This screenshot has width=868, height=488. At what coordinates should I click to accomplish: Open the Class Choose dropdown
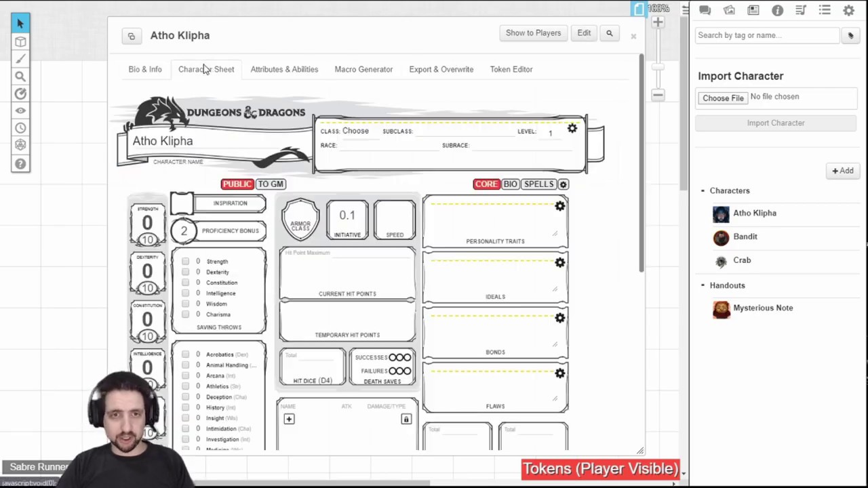pyautogui.click(x=355, y=131)
